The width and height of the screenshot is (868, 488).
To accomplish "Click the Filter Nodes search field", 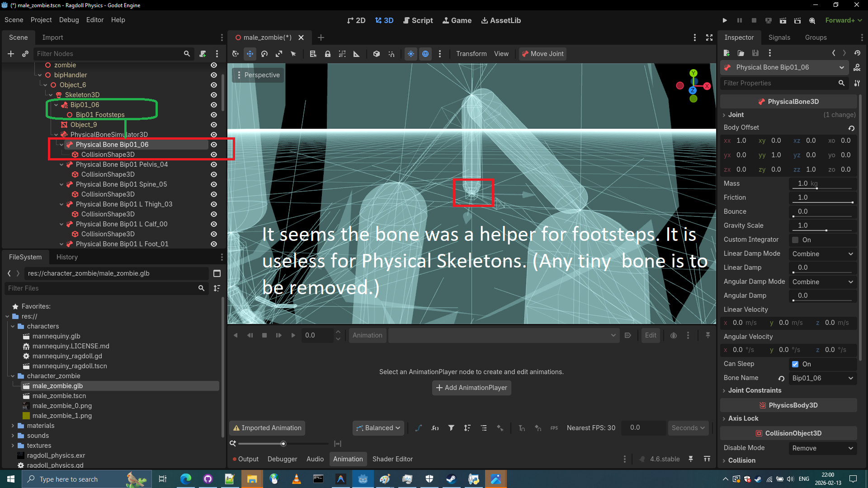I will 108,54.
